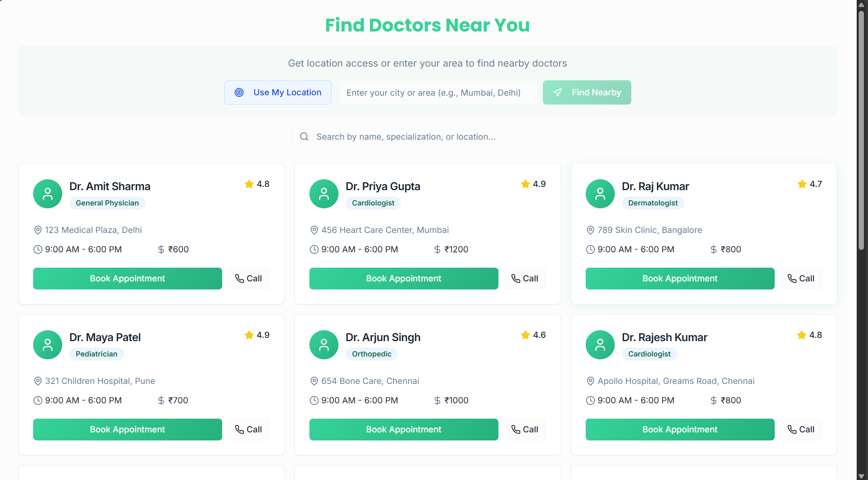Click the navigation arrow inside Find Nearby button

[x=558, y=92]
